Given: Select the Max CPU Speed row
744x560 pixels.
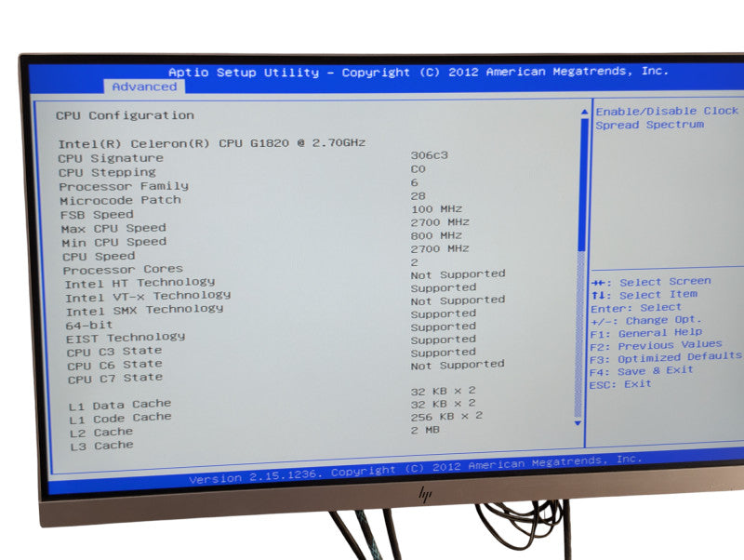Looking at the screenshot, I should (x=265, y=225).
